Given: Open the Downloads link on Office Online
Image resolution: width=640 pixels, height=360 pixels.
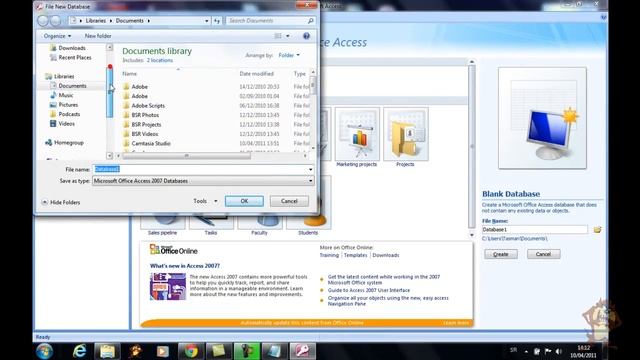Looking at the screenshot, I should [386, 255].
